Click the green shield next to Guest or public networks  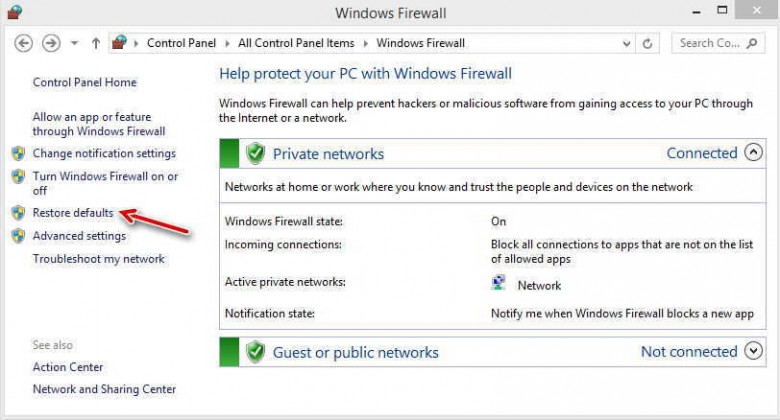[255, 352]
